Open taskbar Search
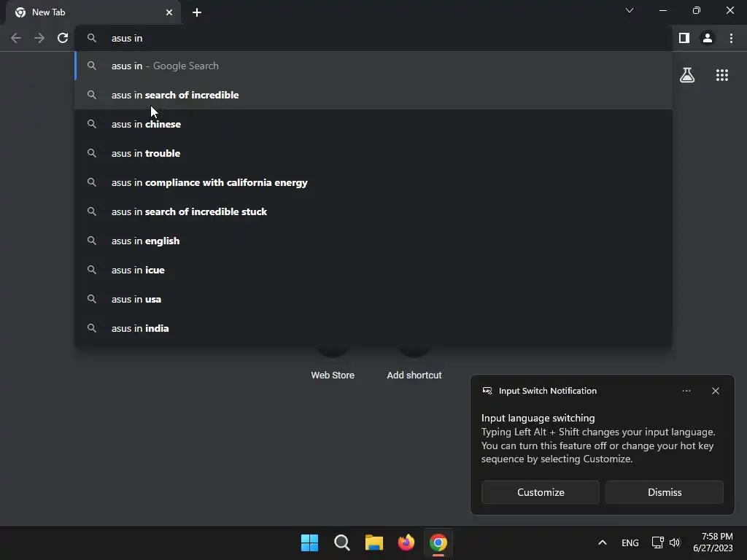 [x=341, y=542]
